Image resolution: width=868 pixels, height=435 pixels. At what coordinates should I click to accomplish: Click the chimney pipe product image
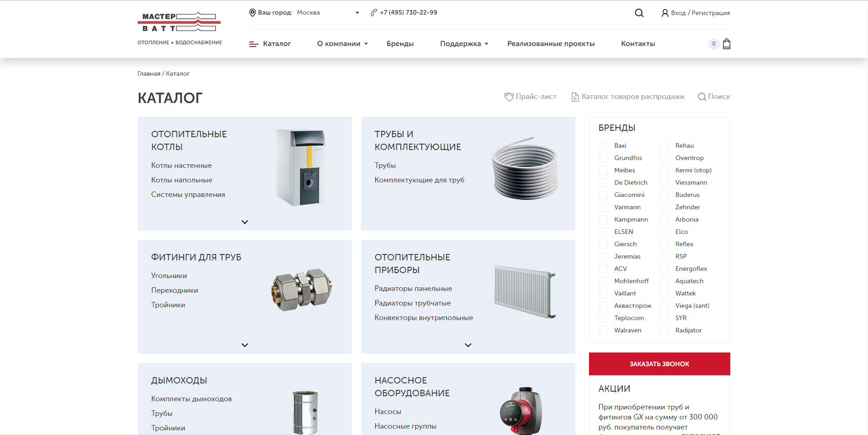(305, 412)
